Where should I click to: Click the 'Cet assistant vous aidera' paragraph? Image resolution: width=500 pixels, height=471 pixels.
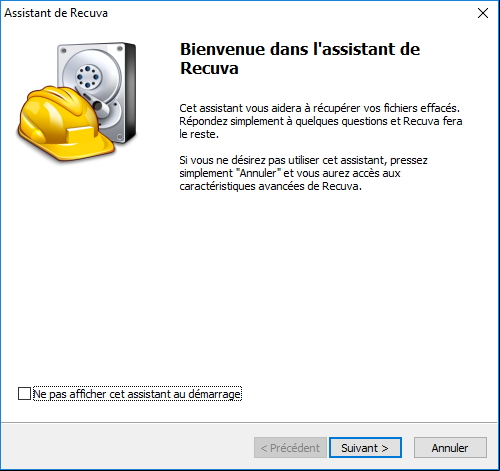tap(321, 121)
